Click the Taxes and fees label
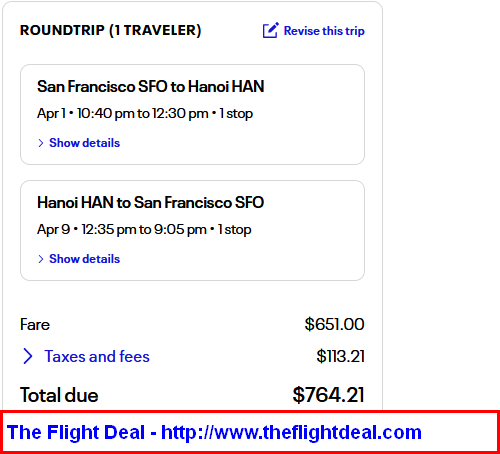Screen dimensions: 500x454 97,356
